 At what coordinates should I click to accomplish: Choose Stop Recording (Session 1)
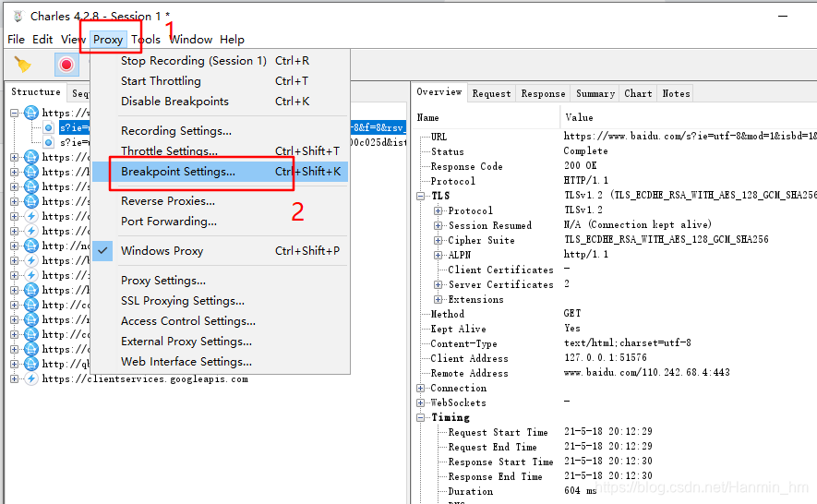click(x=219, y=61)
